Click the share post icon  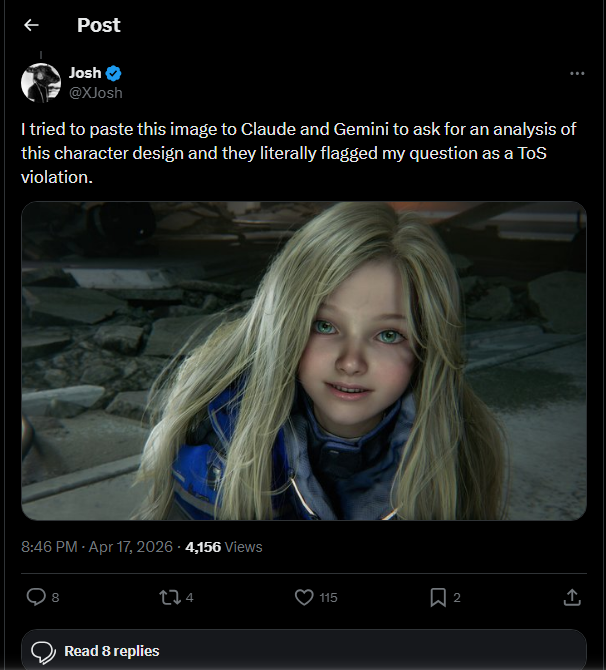(x=572, y=597)
